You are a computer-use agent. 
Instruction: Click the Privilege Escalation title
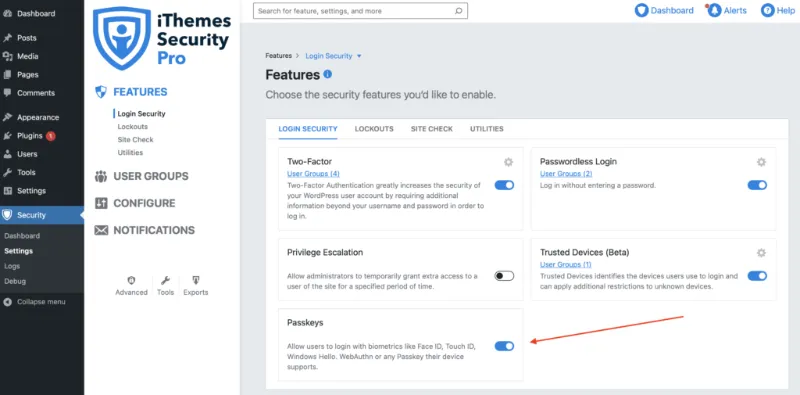click(x=325, y=253)
